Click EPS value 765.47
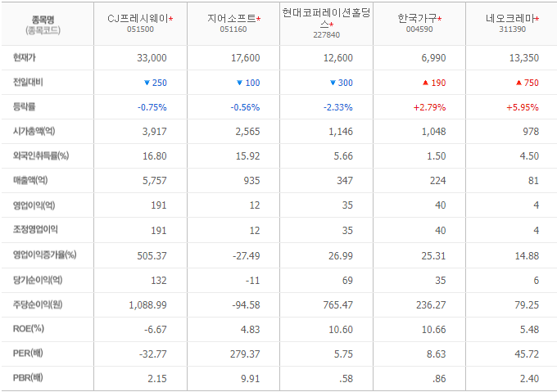This screenshot has width=557, height=392. (337, 305)
